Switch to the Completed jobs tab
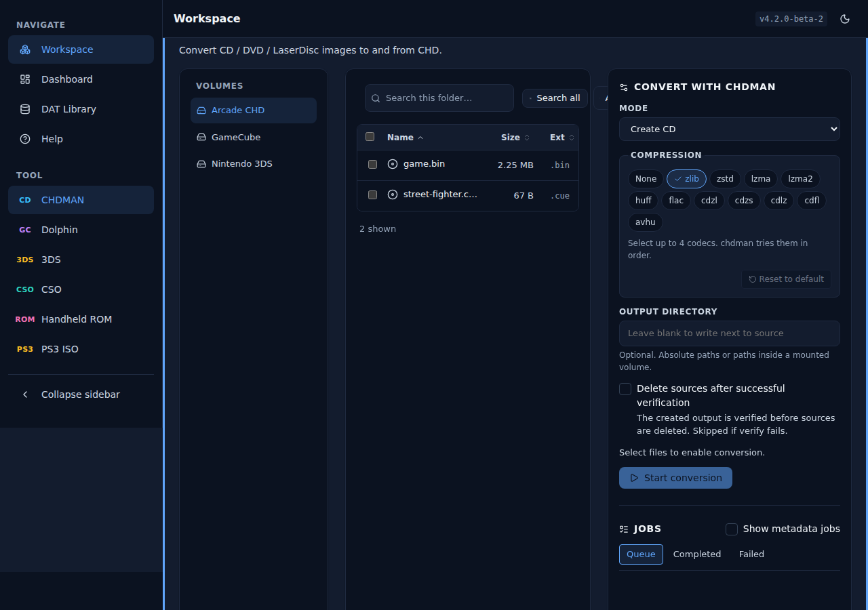Image resolution: width=868 pixels, height=610 pixels. coord(697,554)
